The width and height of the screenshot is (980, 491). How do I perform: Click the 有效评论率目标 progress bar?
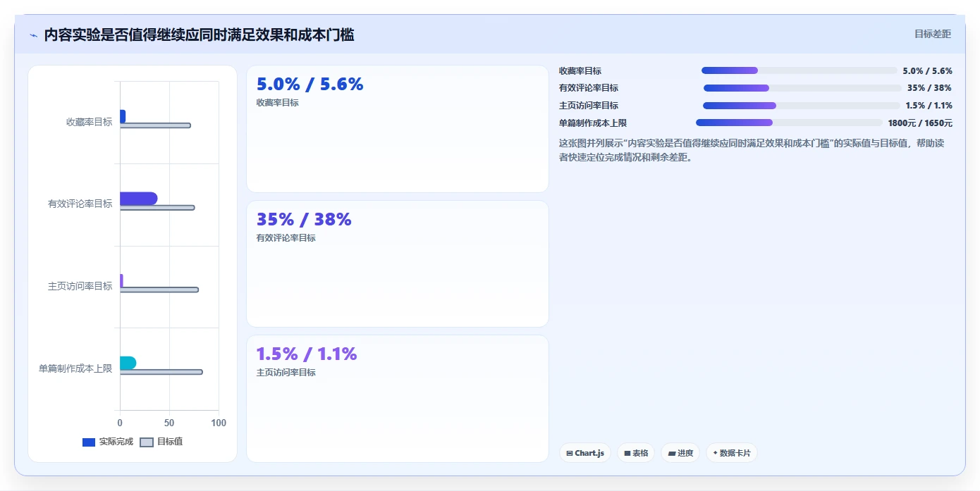(802, 88)
